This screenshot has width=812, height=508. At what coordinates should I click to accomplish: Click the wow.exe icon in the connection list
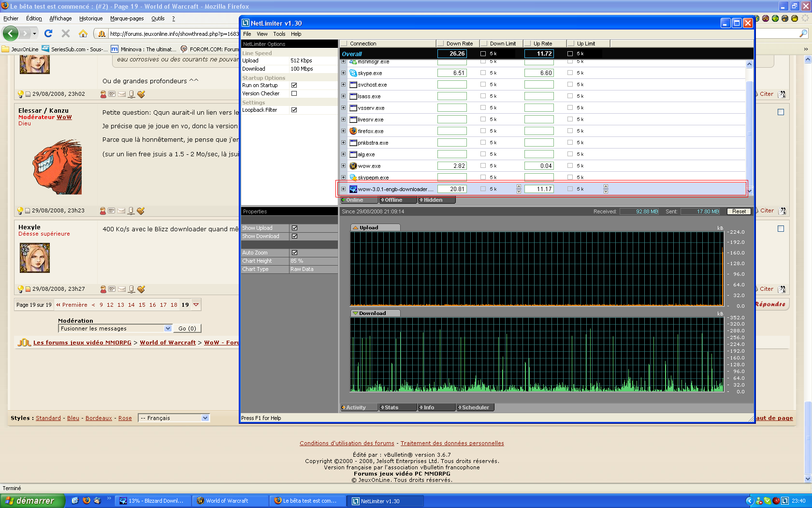[x=353, y=166]
